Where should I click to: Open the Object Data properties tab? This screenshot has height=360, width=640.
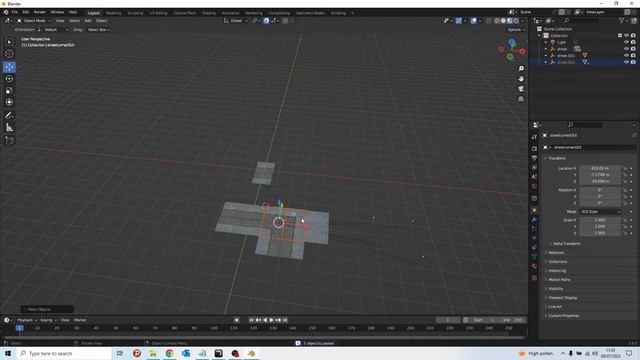tap(534, 257)
